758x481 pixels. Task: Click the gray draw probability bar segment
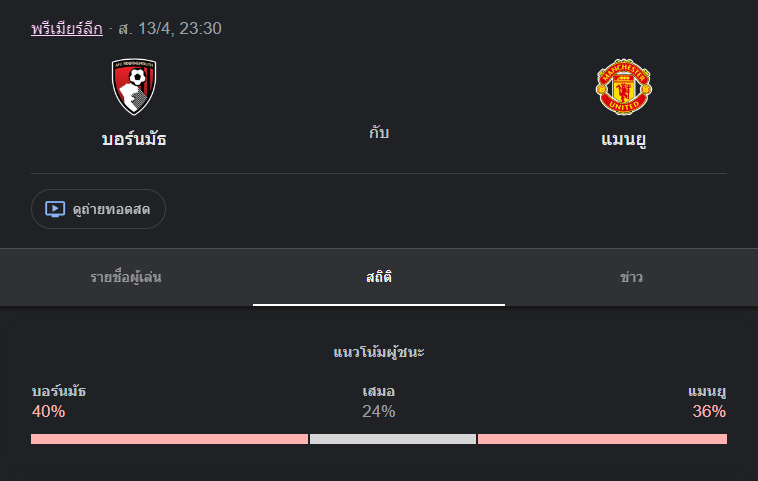point(393,438)
